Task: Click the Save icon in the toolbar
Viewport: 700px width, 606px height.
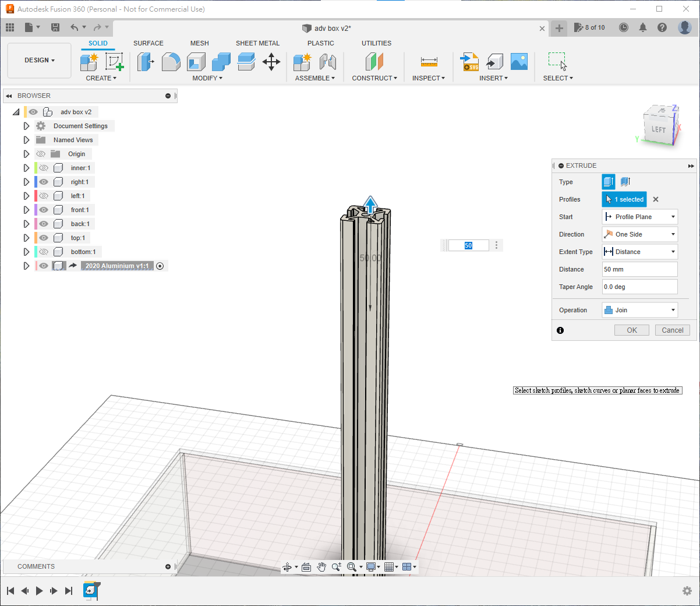Action: (55, 27)
